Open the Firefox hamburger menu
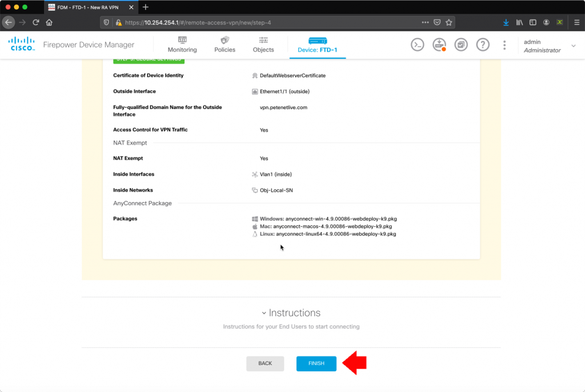This screenshot has height=392, width=585. pyautogui.click(x=577, y=22)
